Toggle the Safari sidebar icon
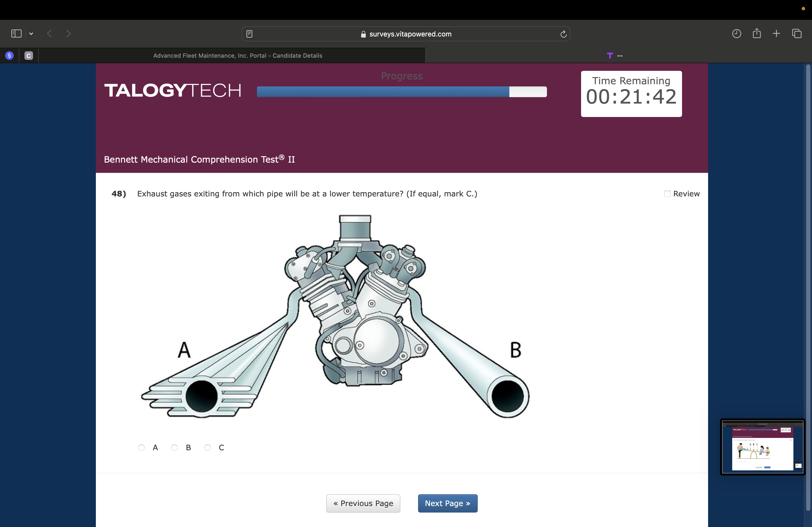This screenshot has width=812, height=527. coord(16,33)
